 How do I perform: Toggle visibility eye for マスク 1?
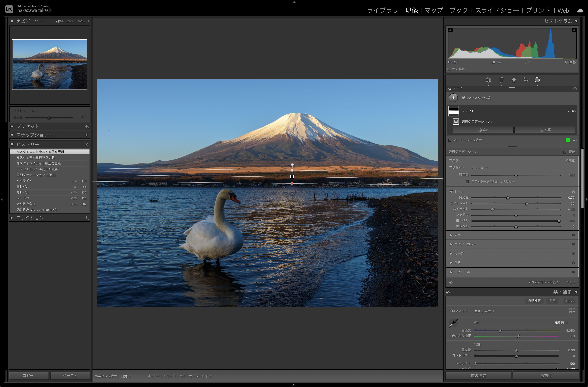574,111
